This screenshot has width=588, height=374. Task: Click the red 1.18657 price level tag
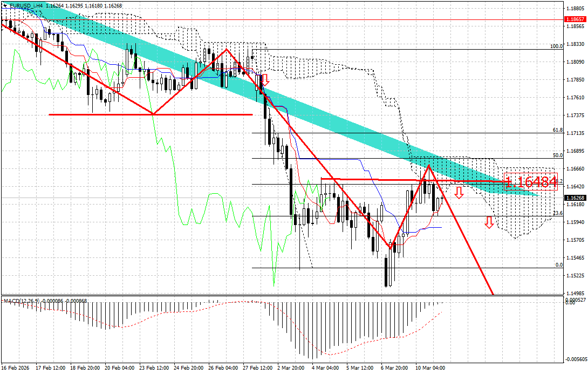point(575,19)
